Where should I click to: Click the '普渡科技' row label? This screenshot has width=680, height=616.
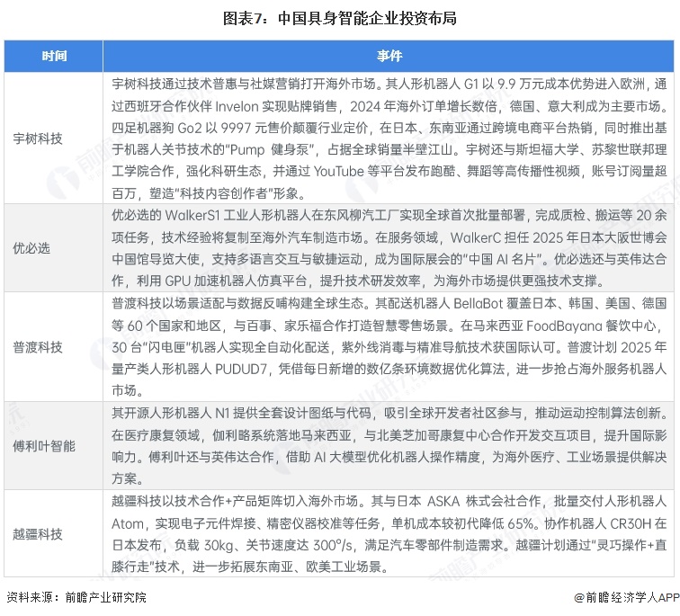pyautogui.click(x=38, y=347)
